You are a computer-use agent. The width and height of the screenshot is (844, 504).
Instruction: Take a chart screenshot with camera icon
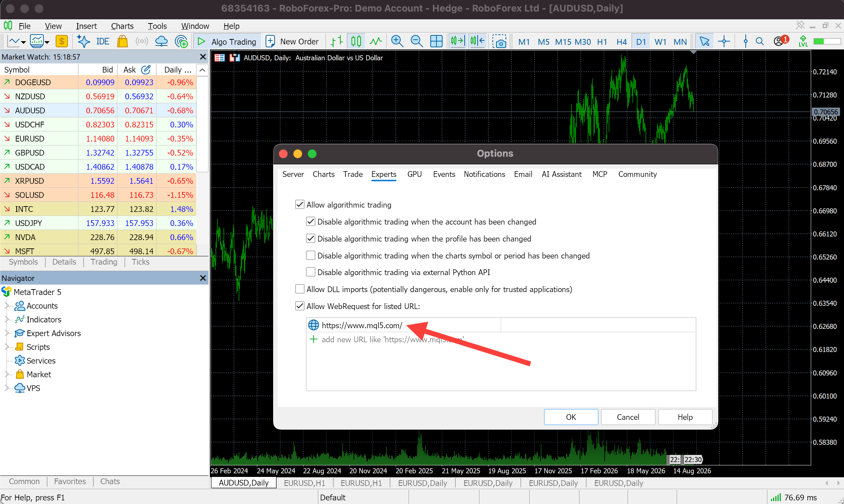coord(499,42)
